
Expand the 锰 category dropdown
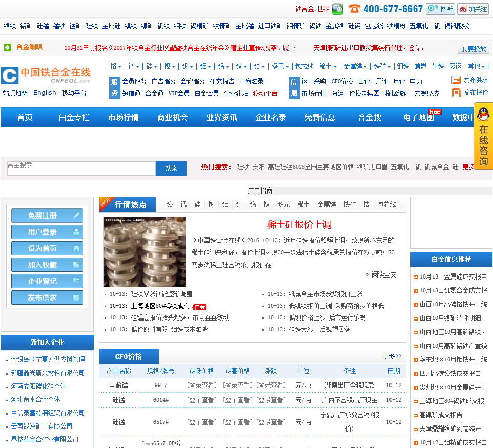click(x=134, y=66)
